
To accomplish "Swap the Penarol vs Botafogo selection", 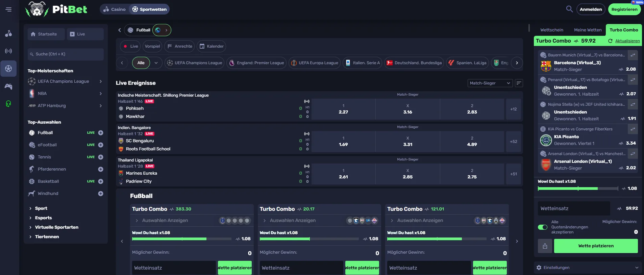I will (x=633, y=80).
